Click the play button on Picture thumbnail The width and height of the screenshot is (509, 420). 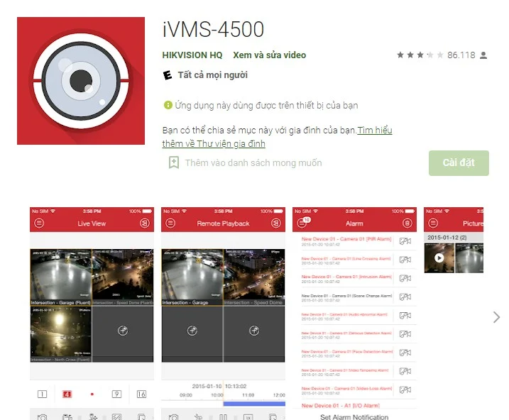pos(439,258)
